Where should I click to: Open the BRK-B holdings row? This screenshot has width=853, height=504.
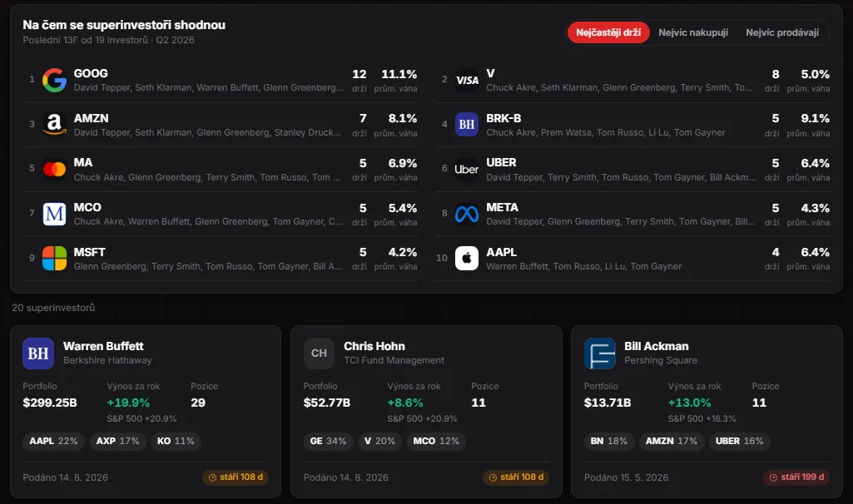point(633,125)
